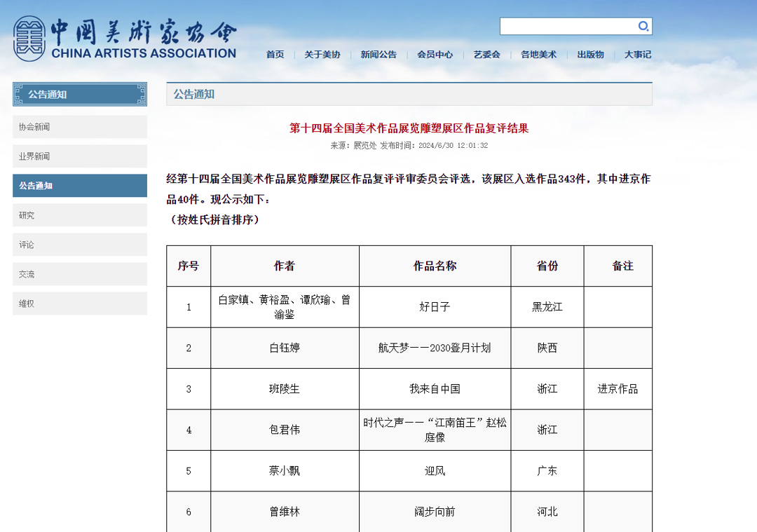The width and height of the screenshot is (757, 532).
Task: Open 会员中心 navigation item
Action: point(435,55)
